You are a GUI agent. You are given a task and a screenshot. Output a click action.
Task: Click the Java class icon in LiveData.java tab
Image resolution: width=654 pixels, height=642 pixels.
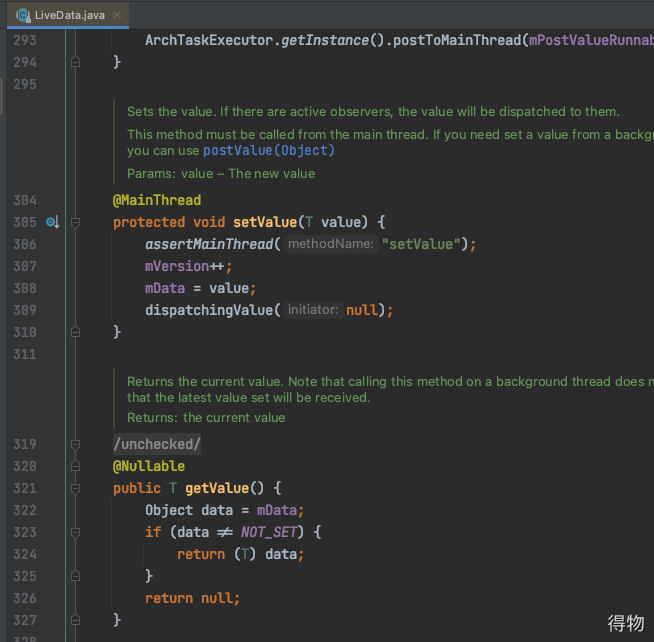(23, 15)
